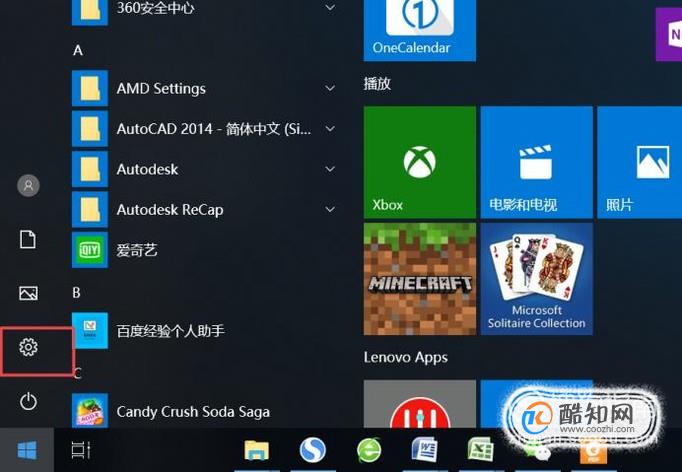The height and width of the screenshot is (472, 682).
Task: Open Word from the taskbar
Action: tap(425, 449)
